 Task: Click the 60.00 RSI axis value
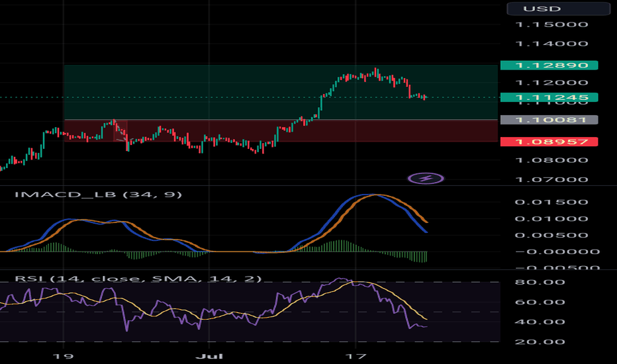(x=540, y=302)
